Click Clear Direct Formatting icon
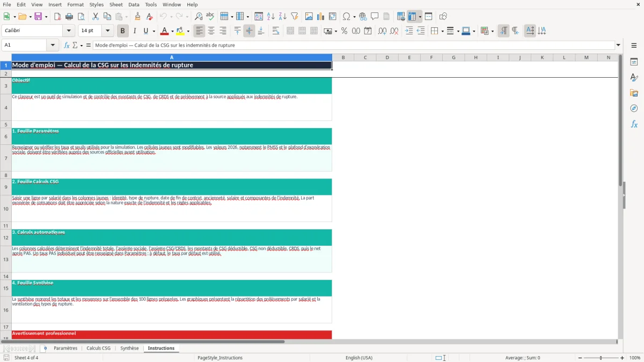 coord(149,17)
